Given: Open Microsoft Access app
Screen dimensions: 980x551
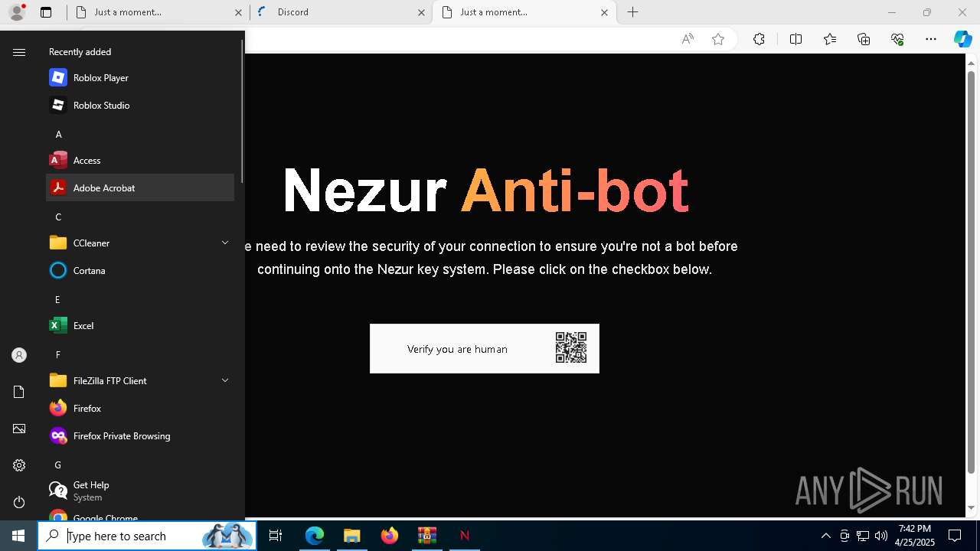Looking at the screenshot, I should [140, 160].
